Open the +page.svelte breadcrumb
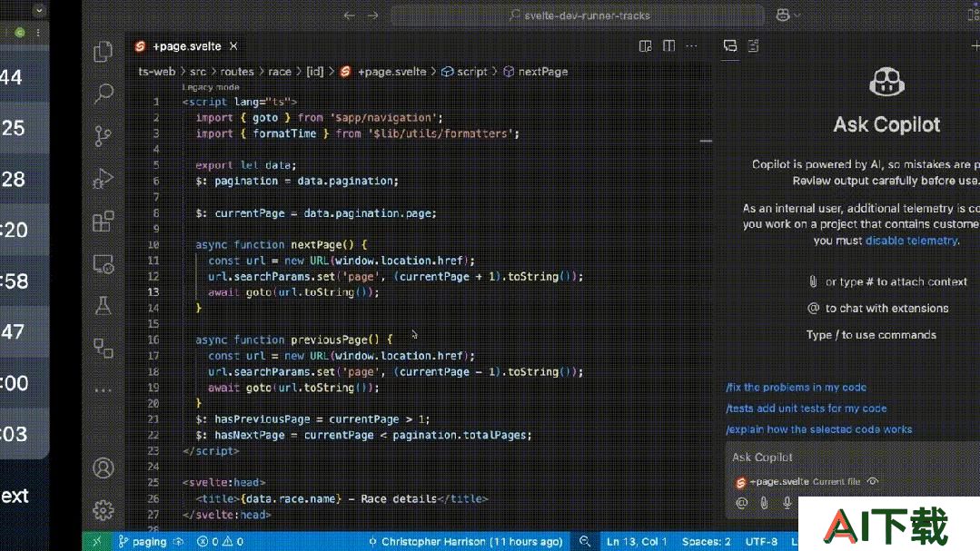 pos(383,72)
